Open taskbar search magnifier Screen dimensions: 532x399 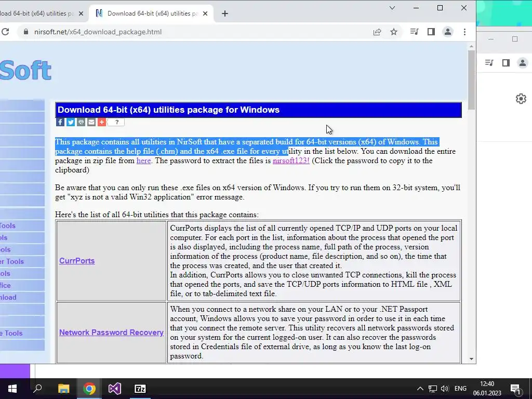coord(37,389)
